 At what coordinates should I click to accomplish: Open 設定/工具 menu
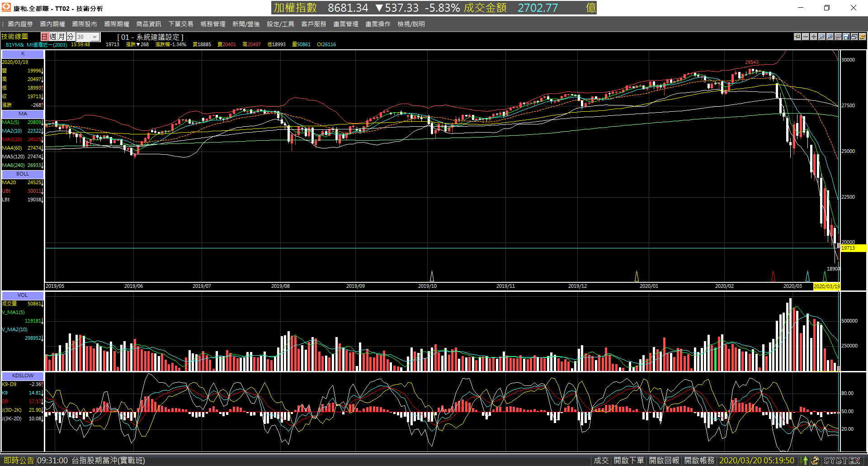coord(280,24)
